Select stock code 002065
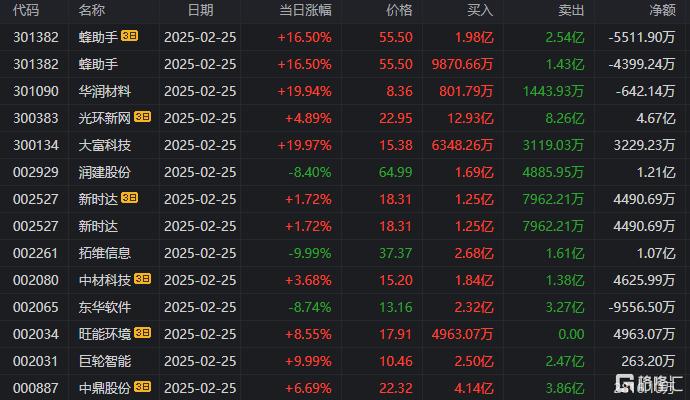This screenshot has width=690, height=400. [x=36, y=307]
